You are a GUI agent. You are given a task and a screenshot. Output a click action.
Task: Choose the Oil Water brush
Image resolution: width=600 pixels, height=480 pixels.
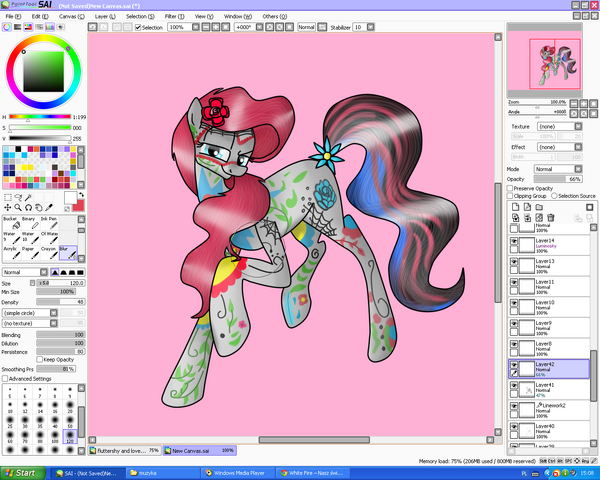point(49,238)
